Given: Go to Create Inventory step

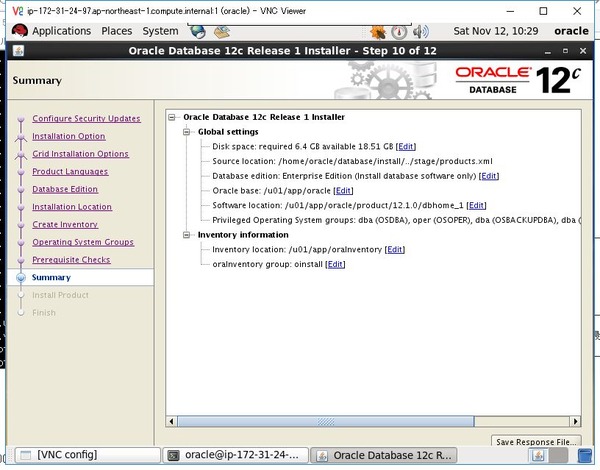Looking at the screenshot, I should click(65, 224).
